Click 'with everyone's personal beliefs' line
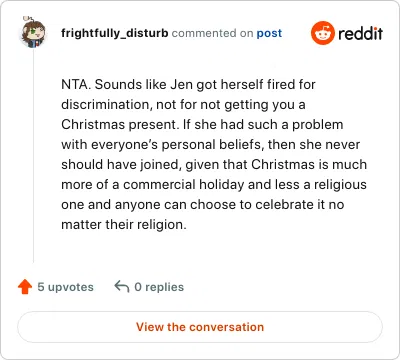This screenshot has height=360, width=400. click(x=161, y=145)
